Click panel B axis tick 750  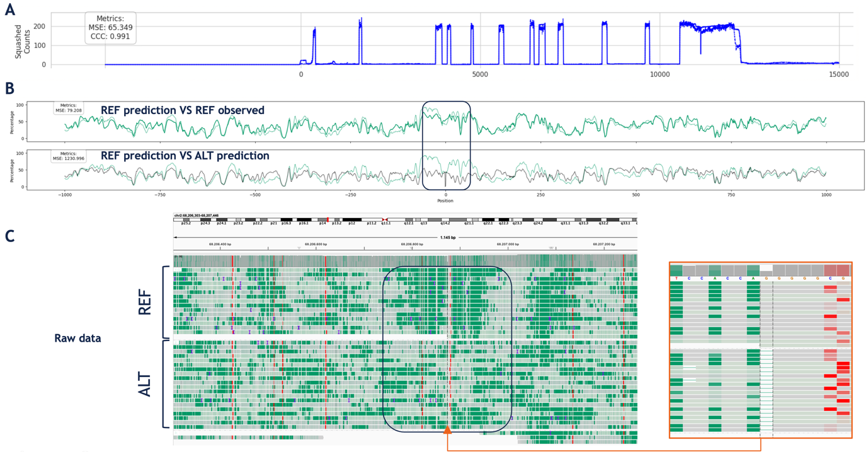pyautogui.click(x=731, y=195)
